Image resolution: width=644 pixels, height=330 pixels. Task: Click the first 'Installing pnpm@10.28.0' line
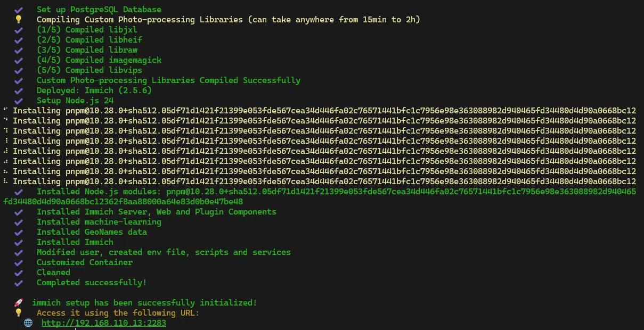tap(320, 111)
